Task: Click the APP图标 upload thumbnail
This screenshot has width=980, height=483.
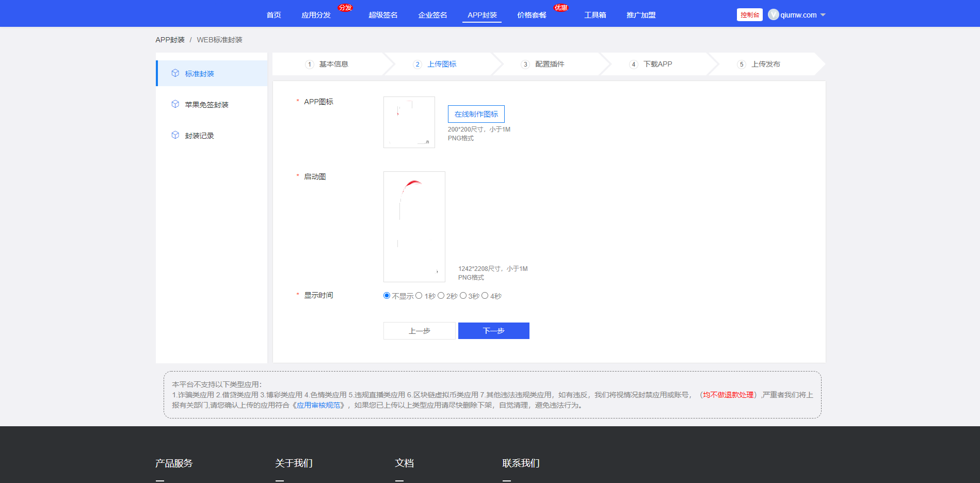Action: (409, 122)
